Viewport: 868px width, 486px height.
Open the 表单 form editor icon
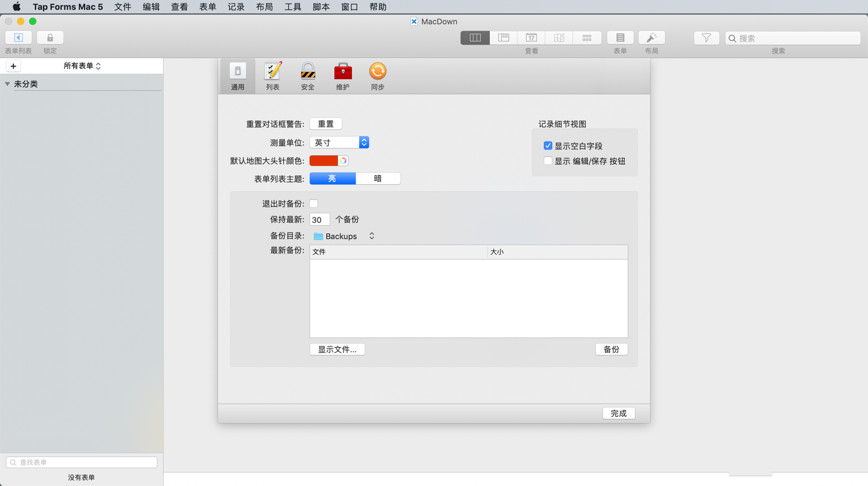621,37
